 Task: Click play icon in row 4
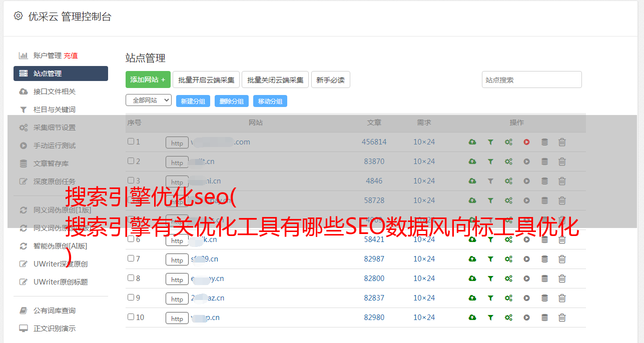tap(526, 200)
